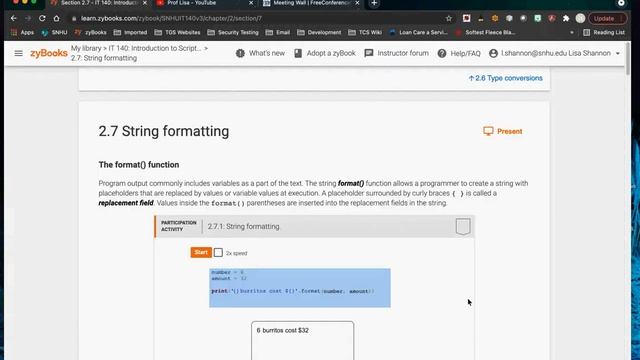
Task: Switch to the Section 2.7 zyBooks tab
Action: [x=98, y=3]
